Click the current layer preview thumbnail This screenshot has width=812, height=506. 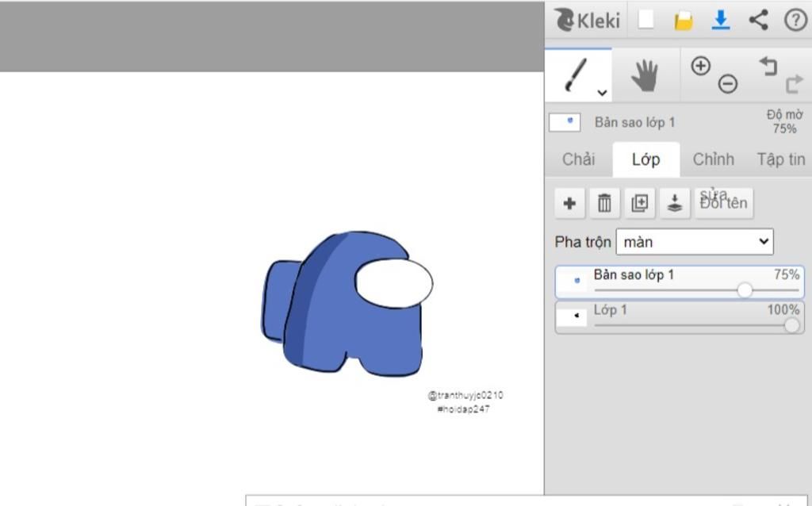click(565, 123)
